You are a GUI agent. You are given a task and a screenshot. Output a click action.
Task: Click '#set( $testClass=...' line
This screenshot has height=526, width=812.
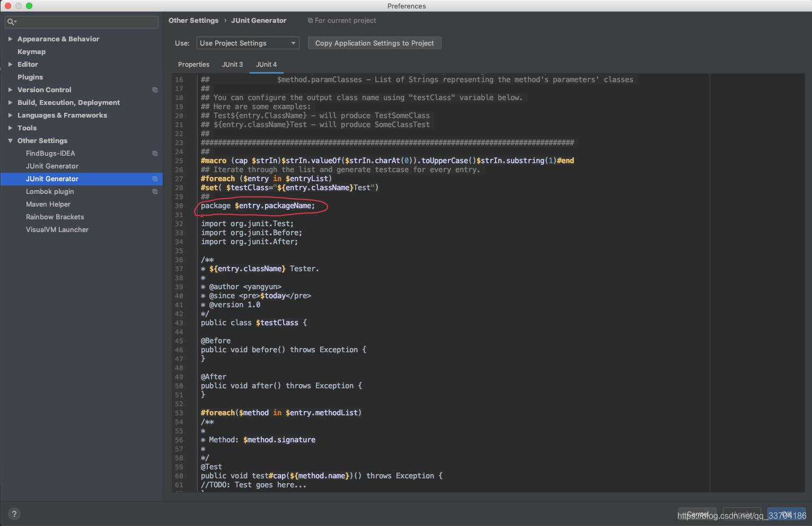coord(289,188)
